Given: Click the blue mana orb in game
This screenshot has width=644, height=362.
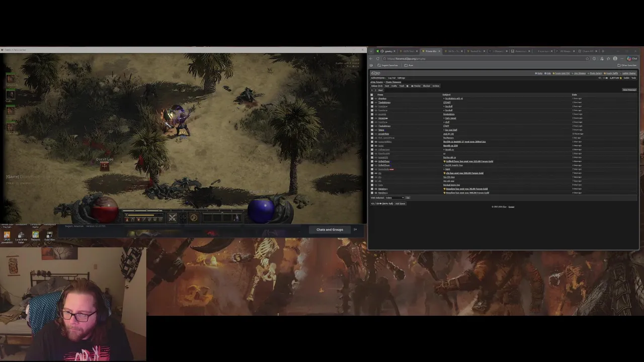Looking at the screenshot, I should pos(261,210).
